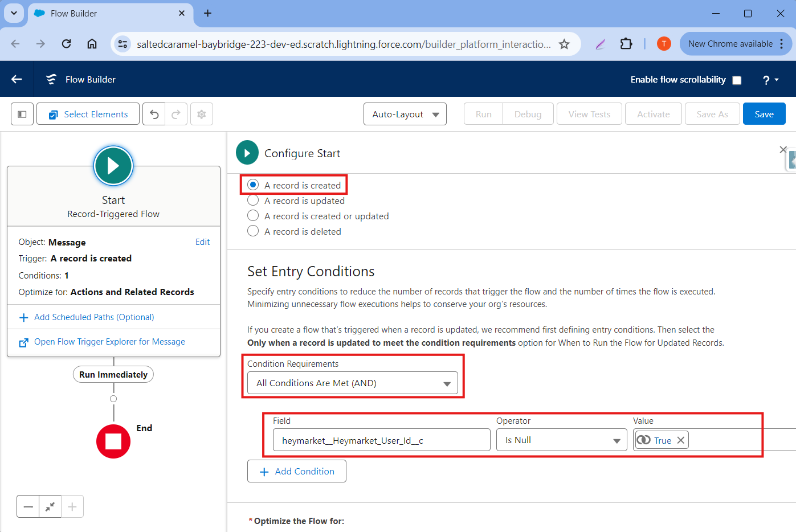Open View Tests
Viewport: 796px width, 532px height.
point(589,114)
